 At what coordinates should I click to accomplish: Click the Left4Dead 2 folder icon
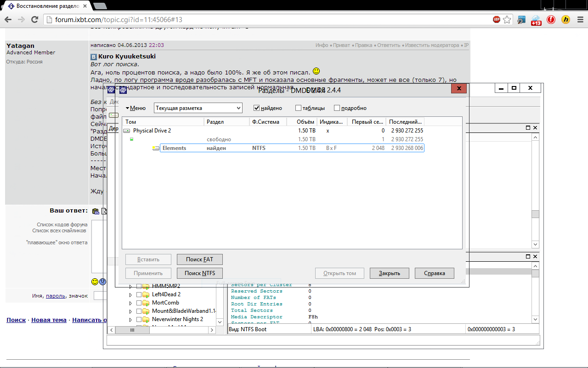coord(146,294)
